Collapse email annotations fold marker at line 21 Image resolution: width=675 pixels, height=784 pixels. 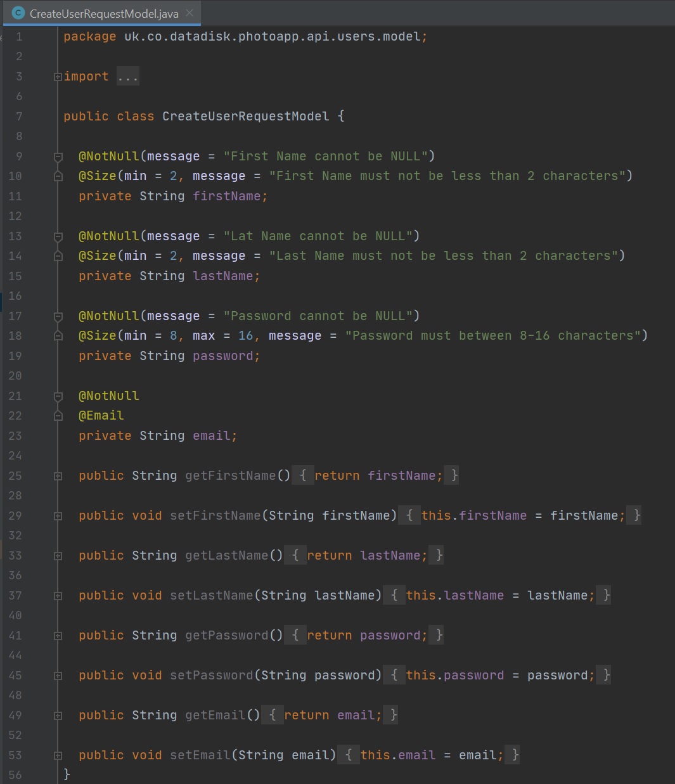[58, 396]
